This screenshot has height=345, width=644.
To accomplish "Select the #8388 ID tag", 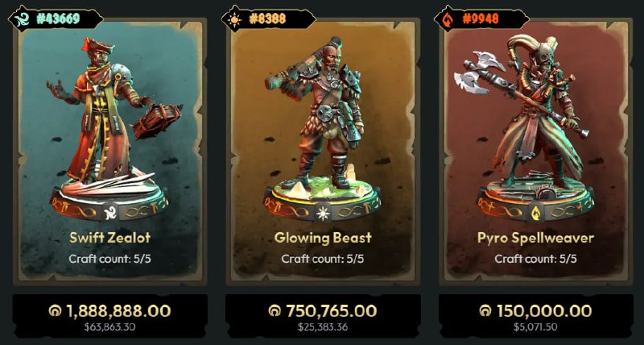I will click(x=268, y=19).
